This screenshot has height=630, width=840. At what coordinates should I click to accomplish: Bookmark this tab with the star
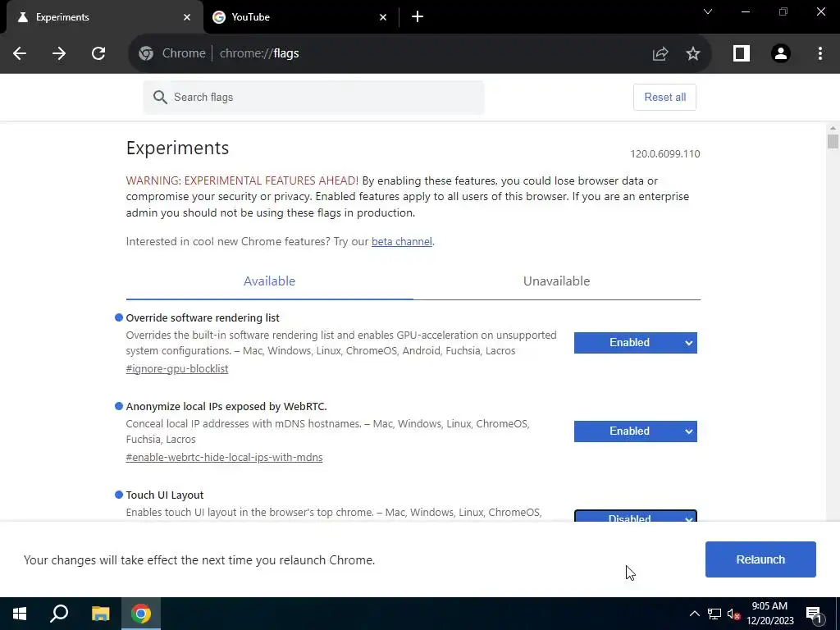(693, 53)
